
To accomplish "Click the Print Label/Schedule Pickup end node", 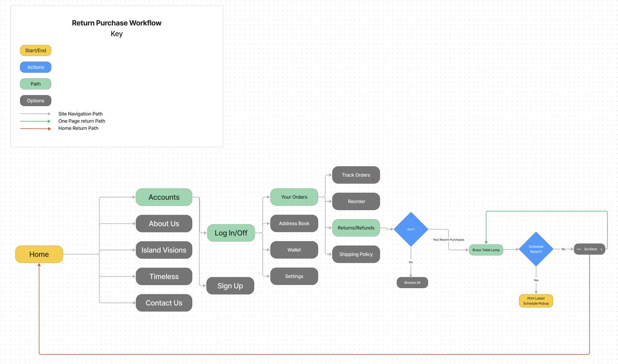I will 536,301.
